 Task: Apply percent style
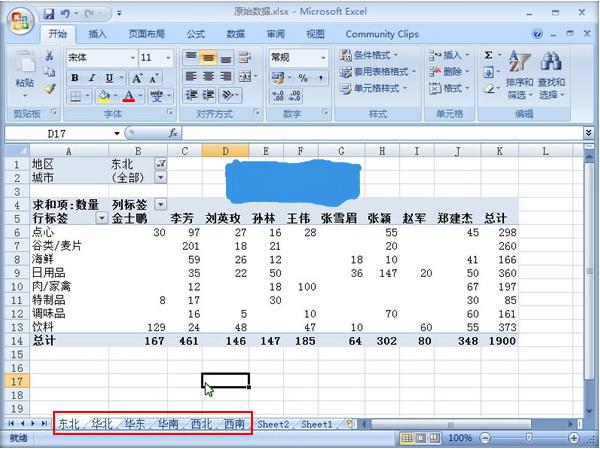click(303, 78)
